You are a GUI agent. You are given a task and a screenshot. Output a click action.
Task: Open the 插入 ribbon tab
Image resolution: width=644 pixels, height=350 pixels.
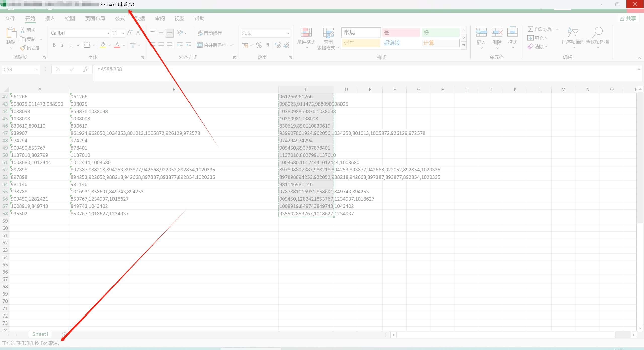point(50,18)
